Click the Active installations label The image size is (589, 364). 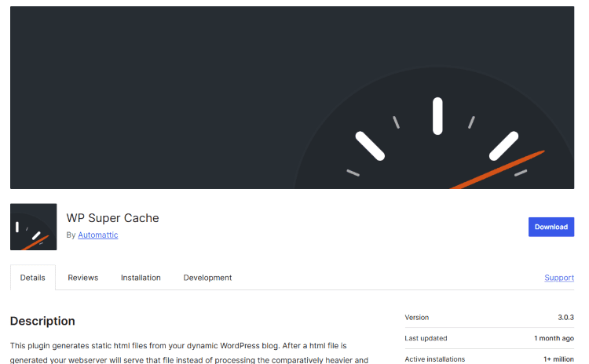[435, 359]
